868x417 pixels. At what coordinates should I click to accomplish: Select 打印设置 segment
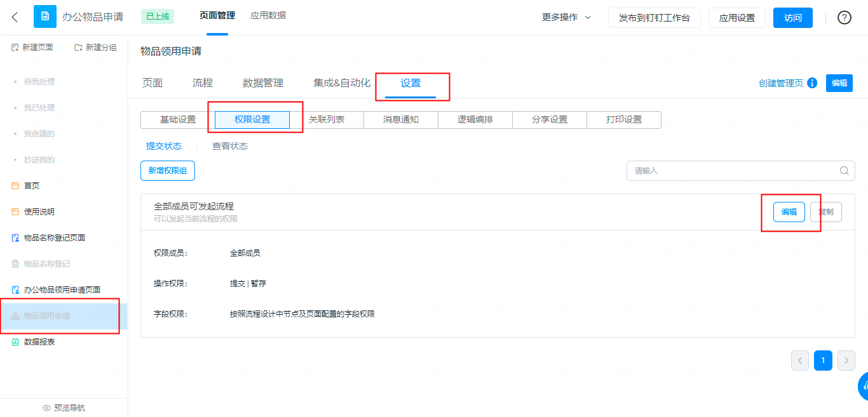624,120
